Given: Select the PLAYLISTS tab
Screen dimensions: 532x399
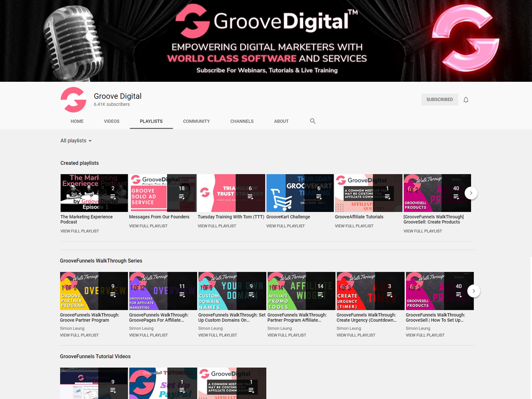Looking at the screenshot, I should (151, 121).
